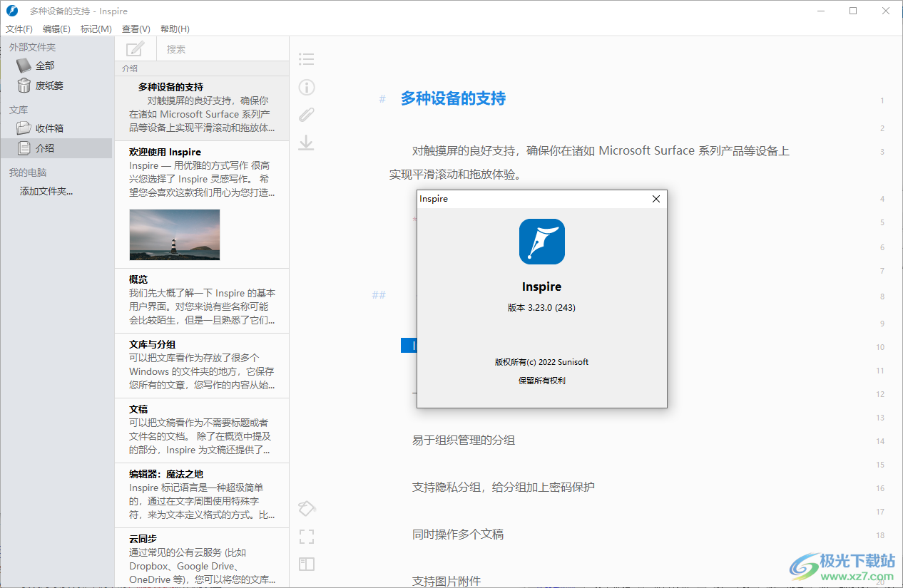The image size is (903, 588).
Task: Open the 查看 menu
Action: click(136, 29)
